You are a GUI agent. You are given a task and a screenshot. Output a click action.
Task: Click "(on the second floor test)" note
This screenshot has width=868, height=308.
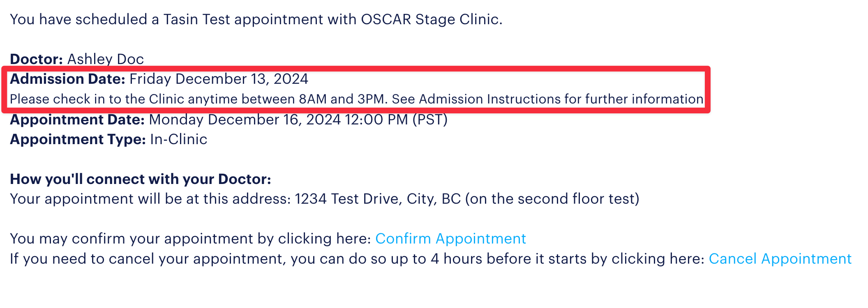552,199
